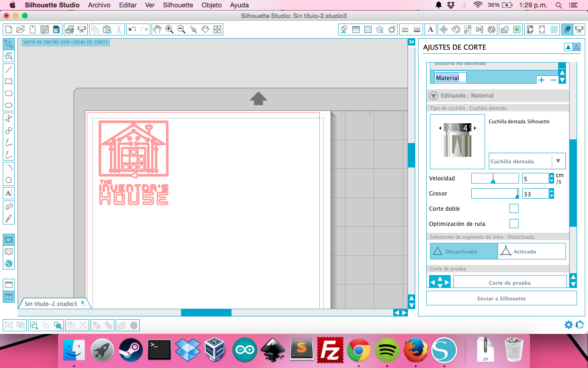Increase blade setting with right arrow
588x368 pixels.
(475, 128)
